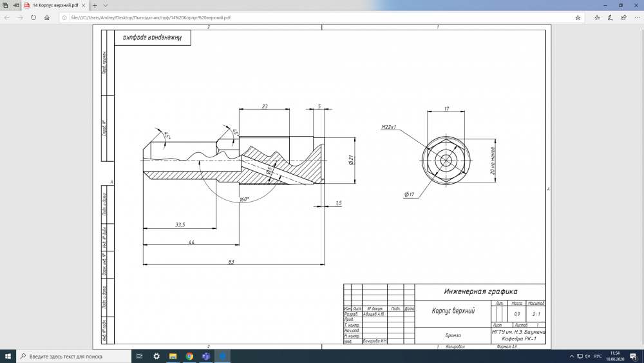Open Settings and more menu
The image size is (644, 363).
[x=637, y=17]
